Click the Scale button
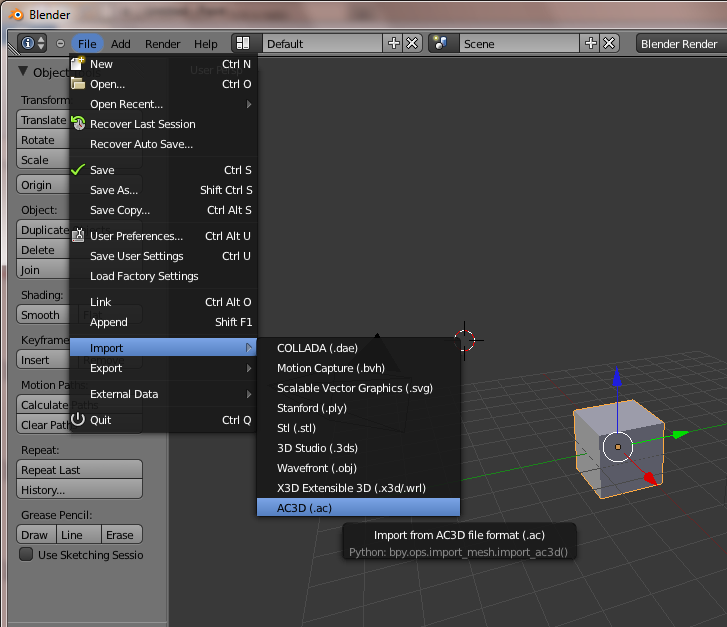Image resolution: width=727 pixels, height=627 pixels. point(43,160)
